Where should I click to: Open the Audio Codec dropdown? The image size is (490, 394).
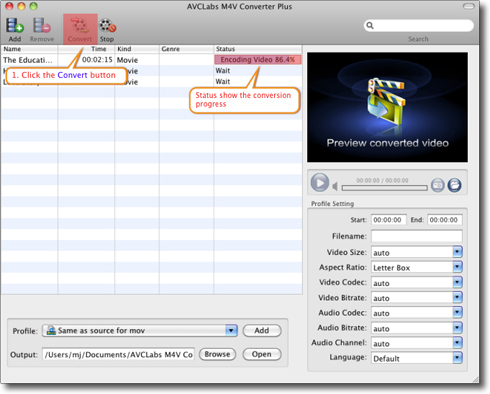457,312
